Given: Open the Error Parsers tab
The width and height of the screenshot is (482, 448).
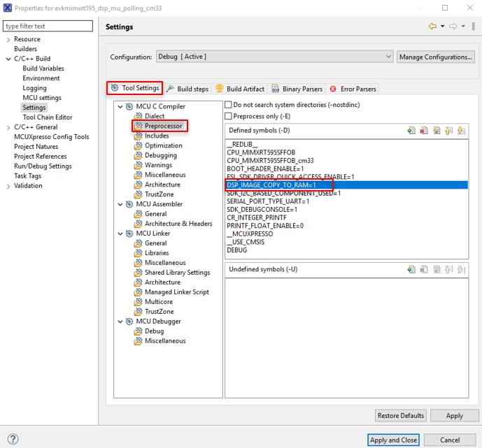Looking at the screenshot, I should [353, 89].
